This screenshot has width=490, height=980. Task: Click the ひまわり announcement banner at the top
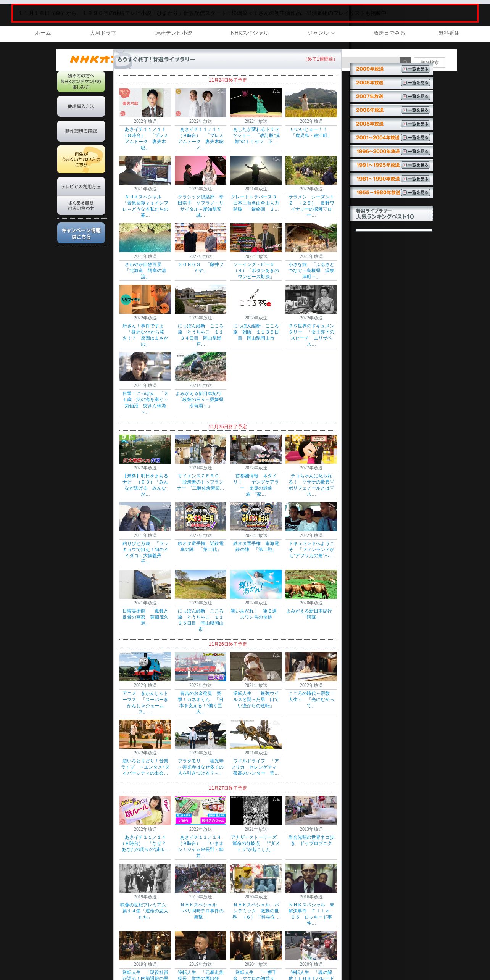pyautogui.click(x=245, y=13)
